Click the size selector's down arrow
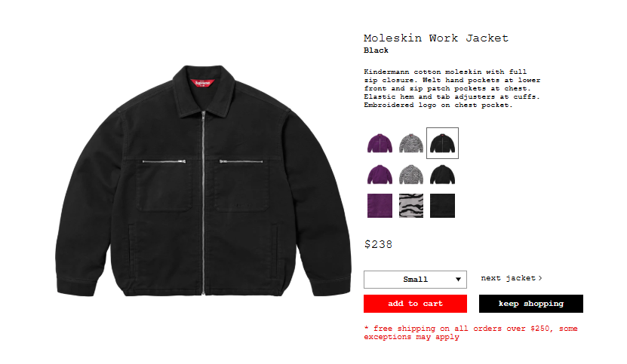Viewport: 627px width, 364px height. pos(458,280)
